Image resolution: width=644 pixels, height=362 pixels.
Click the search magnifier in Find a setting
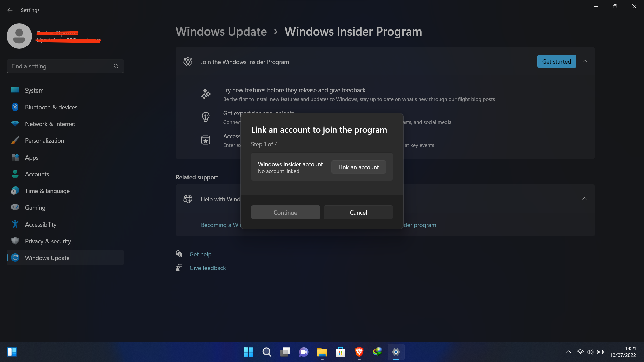click(116, 66)
